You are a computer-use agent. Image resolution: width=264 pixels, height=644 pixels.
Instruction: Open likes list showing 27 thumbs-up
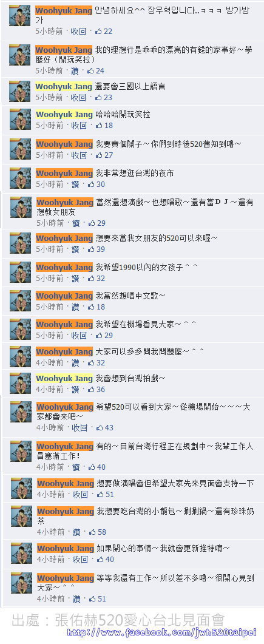click(x=104, y=155)
